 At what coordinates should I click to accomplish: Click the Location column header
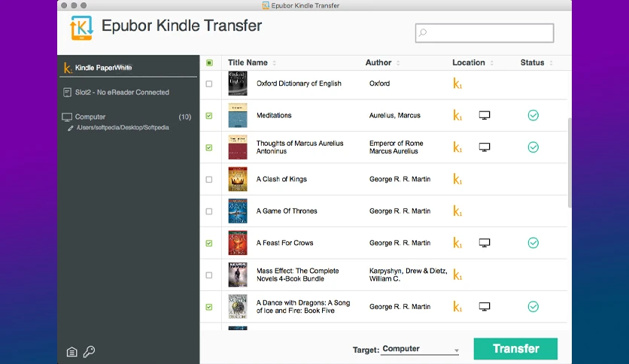coord(469,62)
